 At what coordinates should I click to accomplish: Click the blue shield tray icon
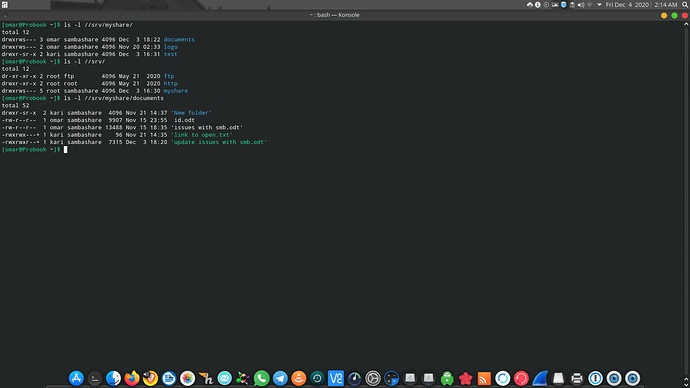[563, 5]
